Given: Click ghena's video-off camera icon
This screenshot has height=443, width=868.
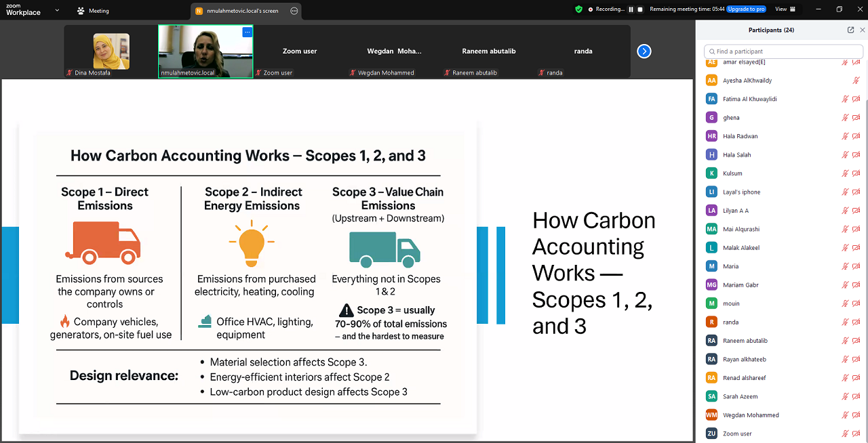Looking at the screenshot, I should [856, 118].
